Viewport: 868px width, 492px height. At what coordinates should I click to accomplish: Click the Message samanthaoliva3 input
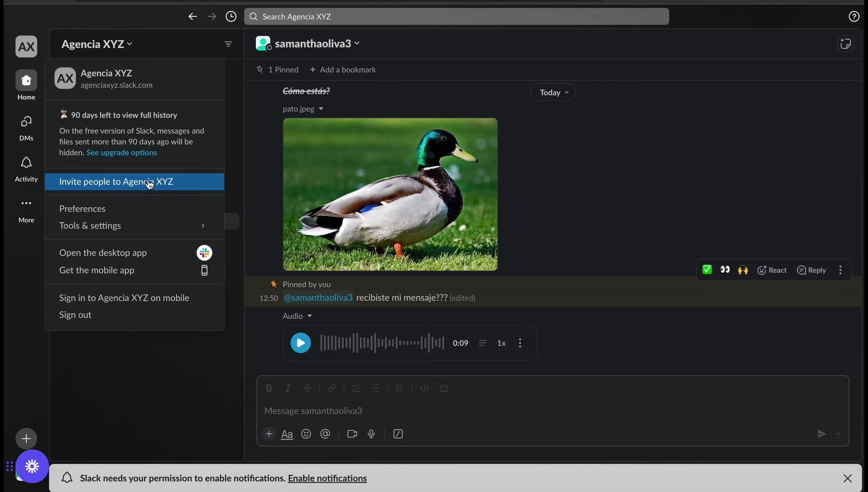pos(552,411)
